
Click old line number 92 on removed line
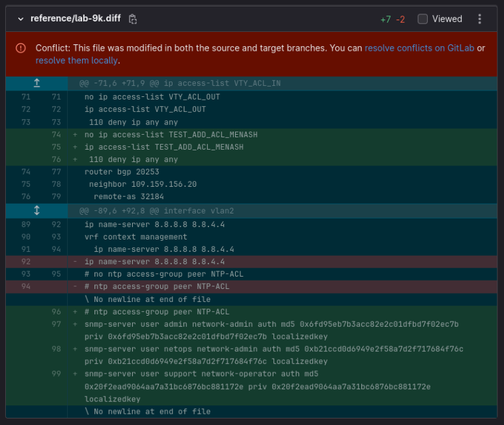click(x=26, y=262)
